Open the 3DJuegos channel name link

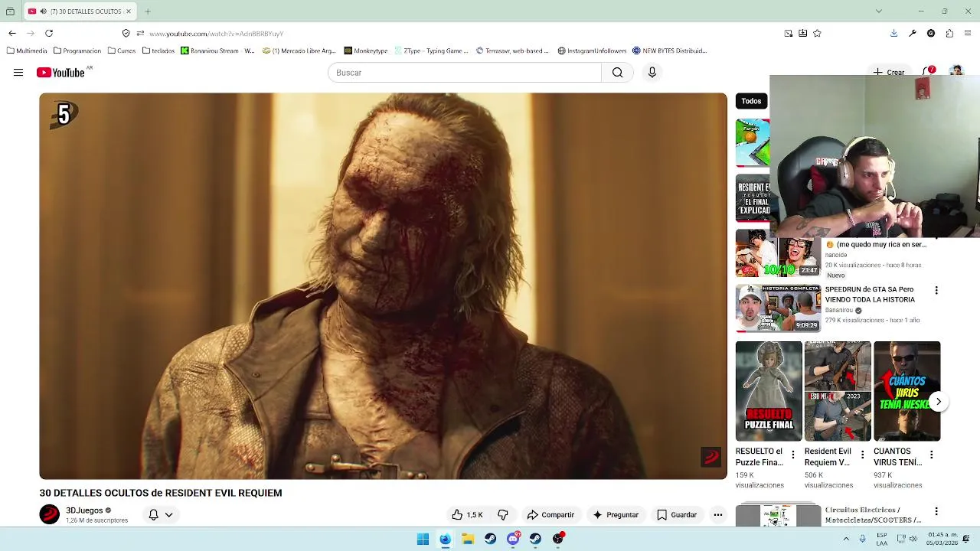tap(84, 510)
